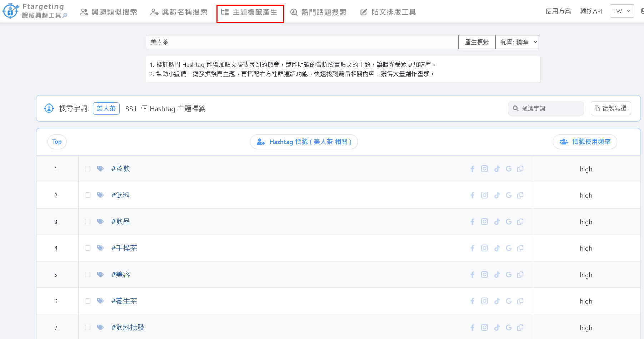The height and width of the screenshot is (339, 644).
Task: Click the #養生茶 hashtag text
Action: pyautogui.click(x=124, y=301)
